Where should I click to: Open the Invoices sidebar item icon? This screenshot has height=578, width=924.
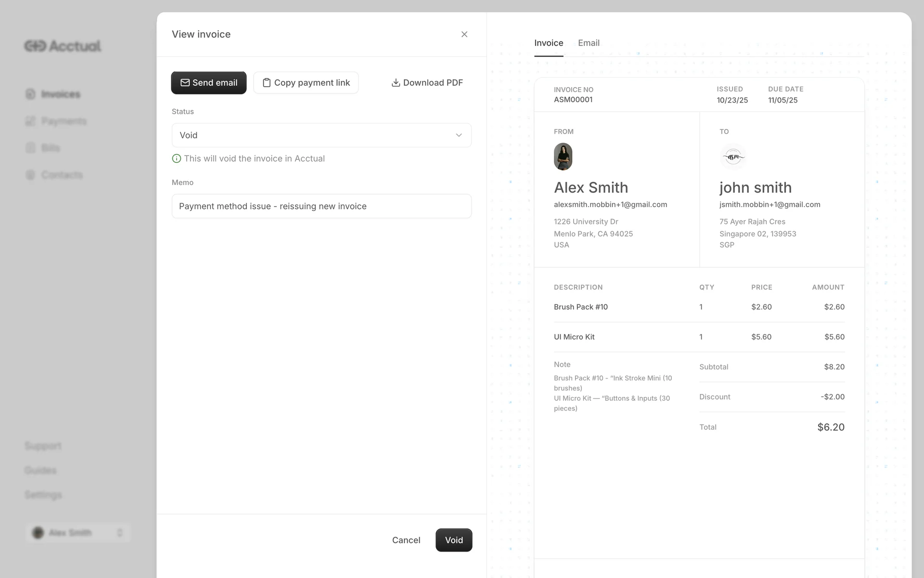(30, 94)
